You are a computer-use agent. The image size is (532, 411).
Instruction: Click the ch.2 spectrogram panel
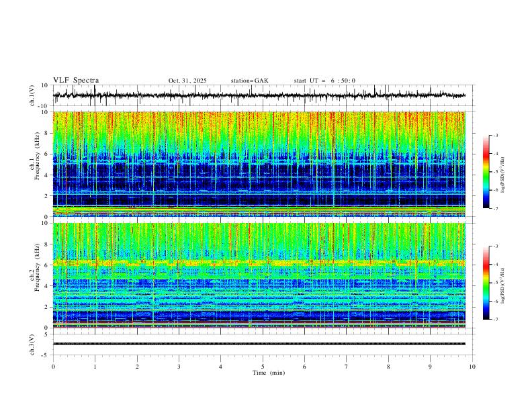259,275
